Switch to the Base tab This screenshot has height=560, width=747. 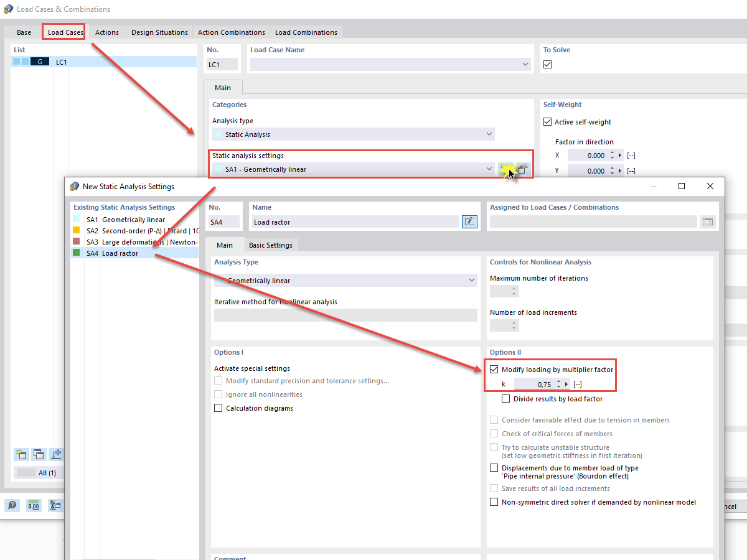point(24,32)
